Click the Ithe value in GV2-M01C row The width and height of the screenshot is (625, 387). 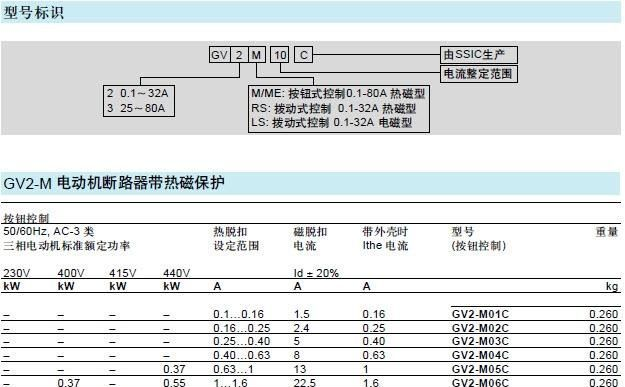point(374,314)
